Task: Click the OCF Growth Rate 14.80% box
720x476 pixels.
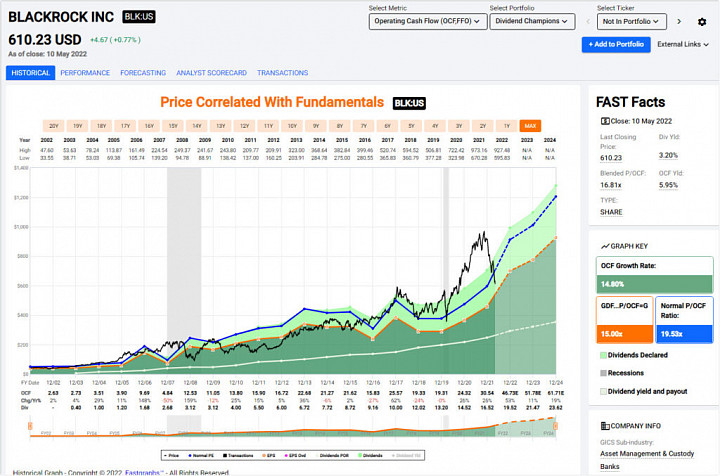Action: click(x=654, y=275)
